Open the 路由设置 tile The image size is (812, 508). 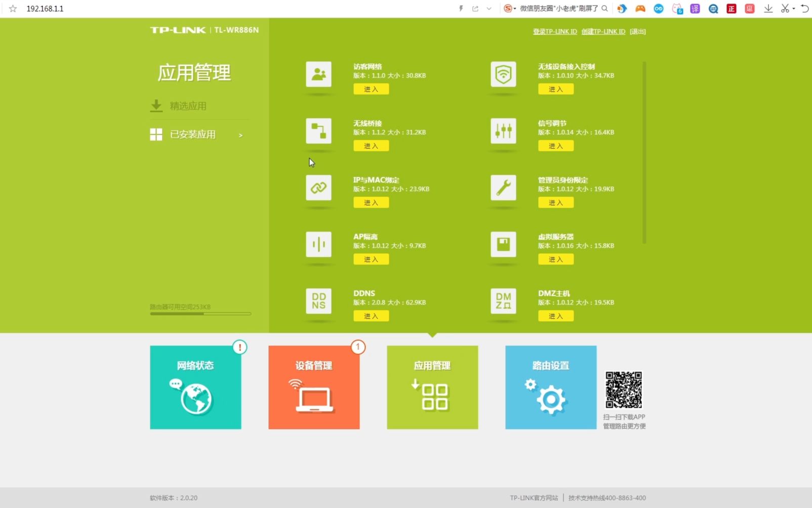pos(551,387)
